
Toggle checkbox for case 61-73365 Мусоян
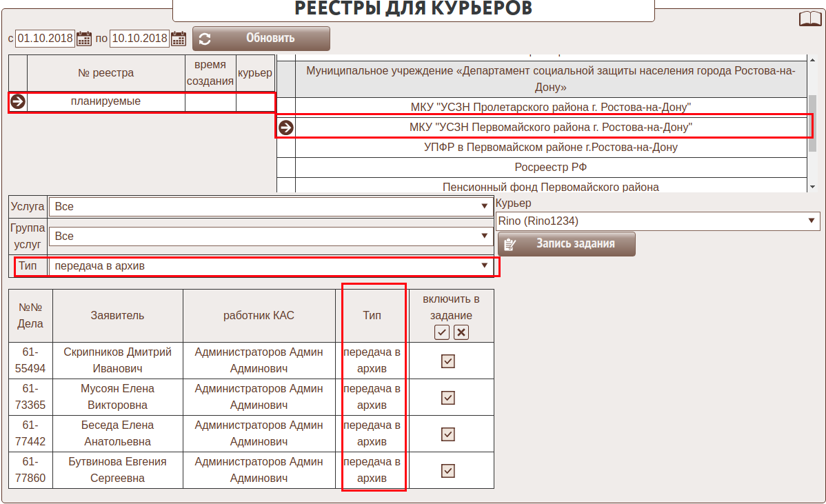pos(448,398)
